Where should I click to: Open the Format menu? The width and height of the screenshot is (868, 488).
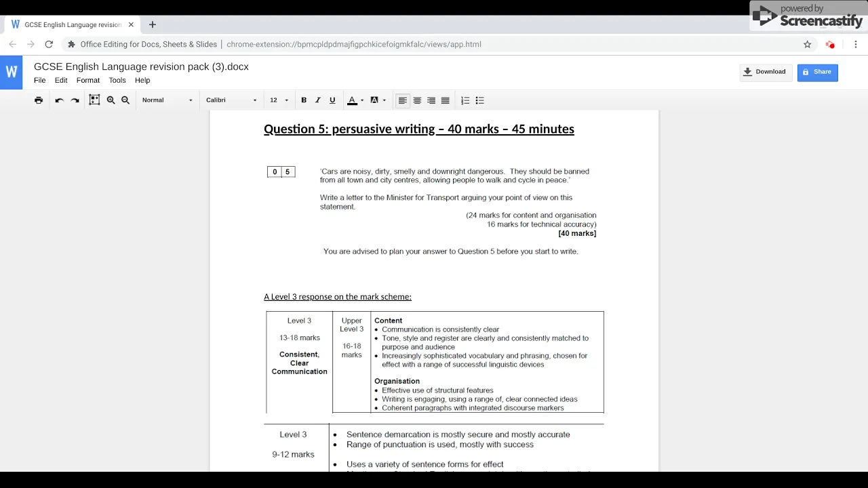tap(88, 80)
